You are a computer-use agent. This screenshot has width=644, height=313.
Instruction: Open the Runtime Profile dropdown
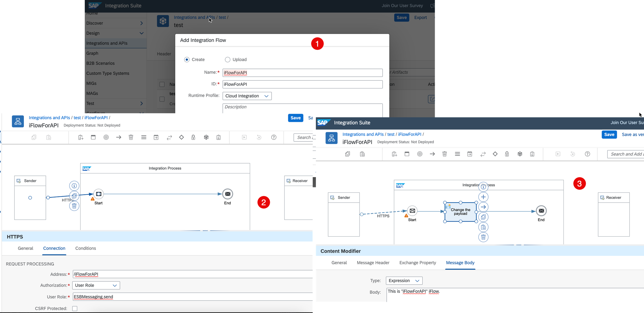click(247, 96)
